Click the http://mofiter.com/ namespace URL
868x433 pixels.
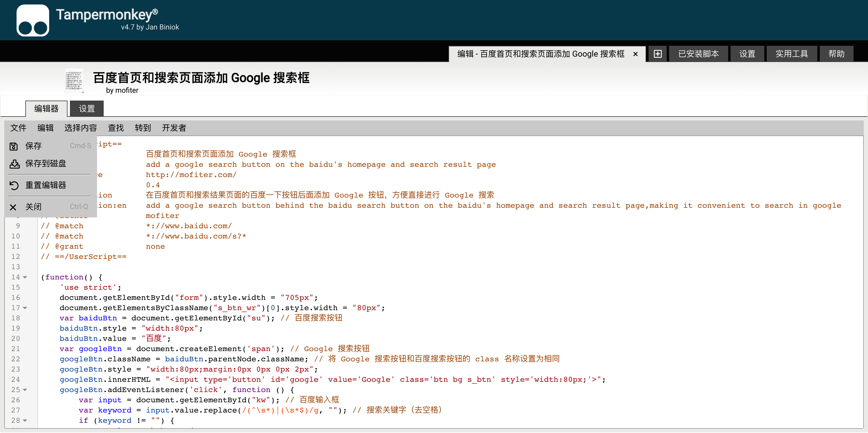tap(191, 175)
